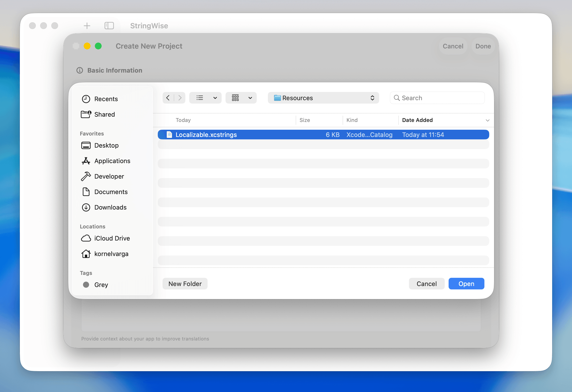Open the view options chevron next to list icon
The height and width of the screenshot is (392, 572).
(x=215, y=98)
